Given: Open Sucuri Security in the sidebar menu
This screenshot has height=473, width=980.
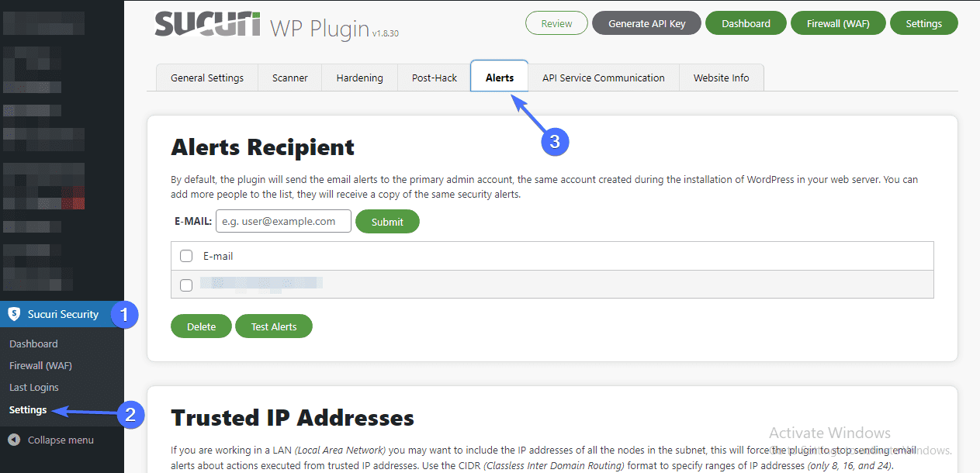Looking at the screenshot, I should [x=62, y=314].
